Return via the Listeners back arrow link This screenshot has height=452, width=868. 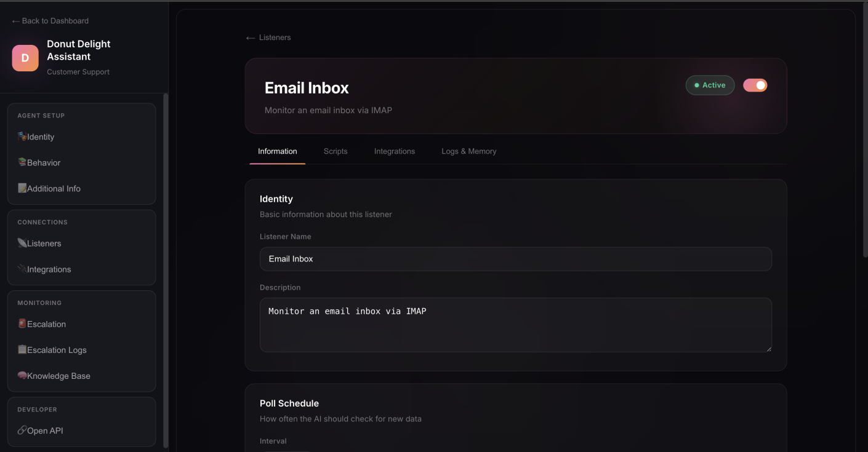(268, 38)
